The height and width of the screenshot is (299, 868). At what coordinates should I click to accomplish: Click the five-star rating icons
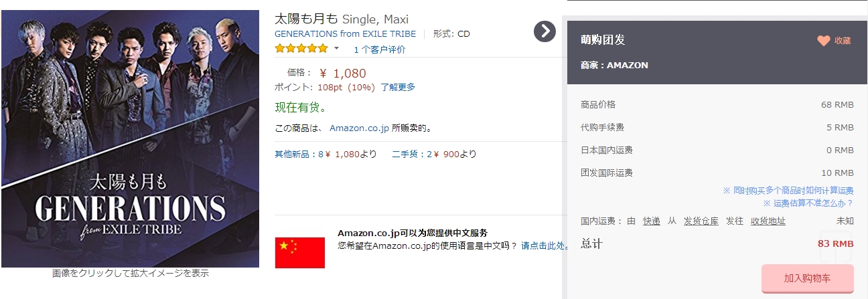(301, 49)
